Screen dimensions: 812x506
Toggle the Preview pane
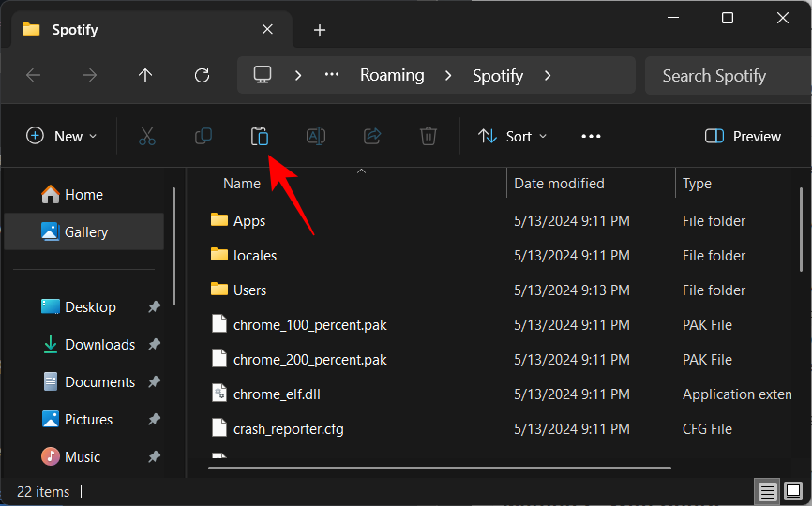coord(743,137)
